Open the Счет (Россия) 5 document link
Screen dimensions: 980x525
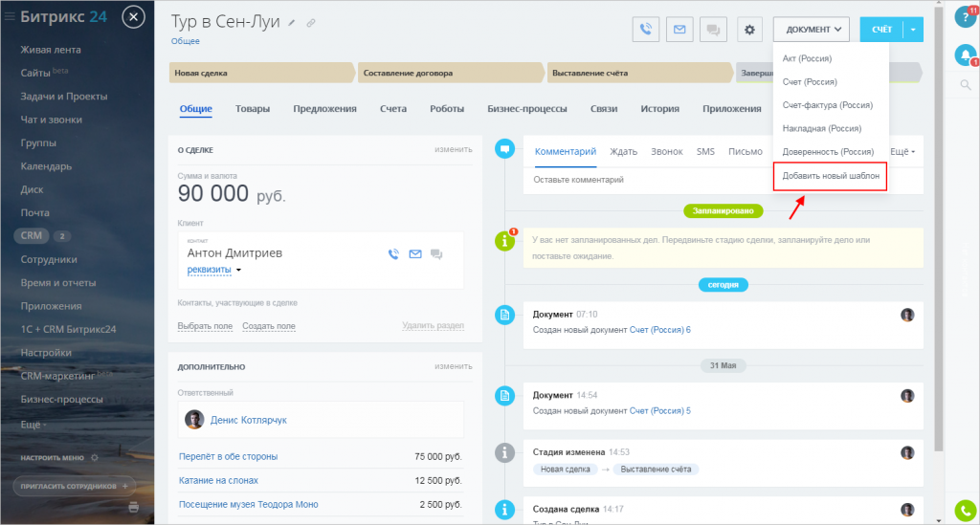660,411
